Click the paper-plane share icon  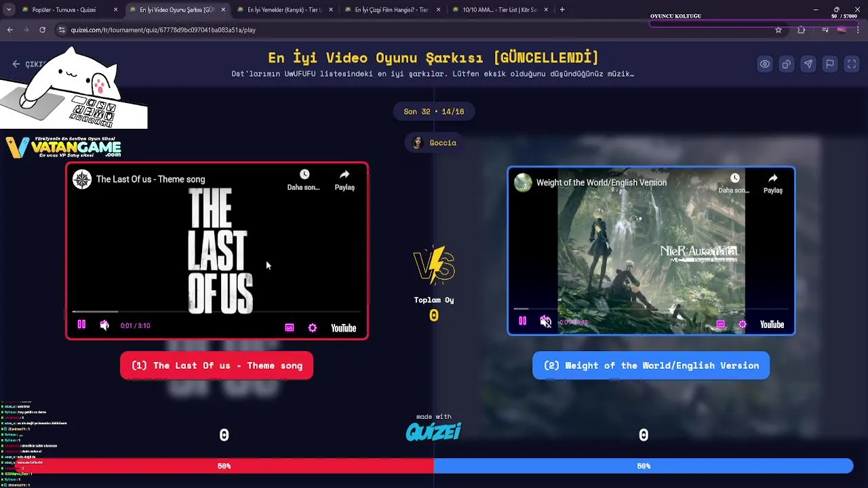point(808,64)
